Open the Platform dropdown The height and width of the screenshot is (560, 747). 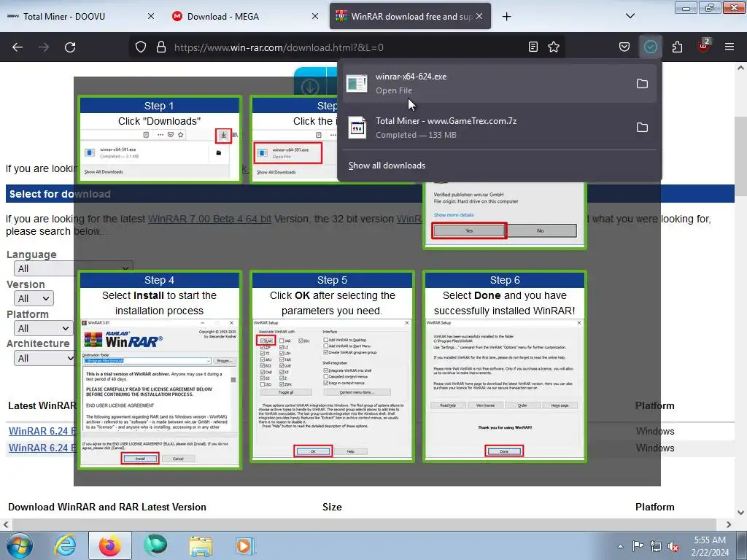click(44, 329)
